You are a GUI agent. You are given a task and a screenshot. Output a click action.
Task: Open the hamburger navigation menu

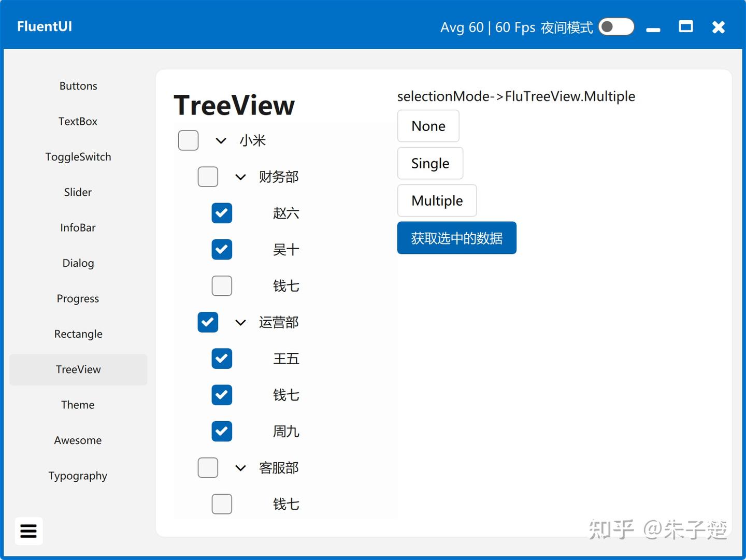click(28, 531)
